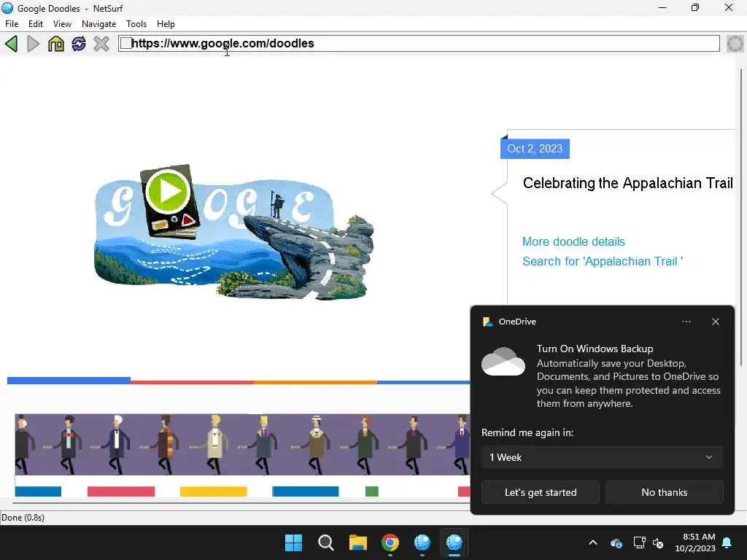747x560 pixels.
Task: Click the OneDrive title icon in notification
Action: [487, 322]
